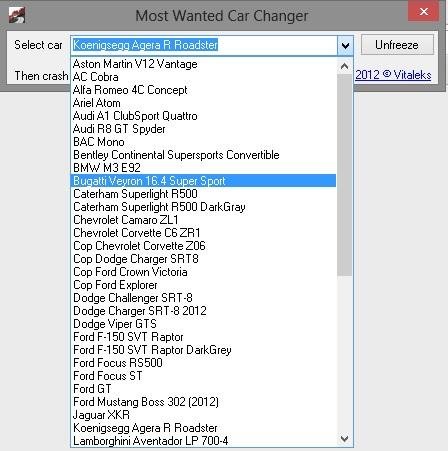Choose Dodge Viper GTS
The height and width of the screenshot is (451, 448).
point(203,324)
